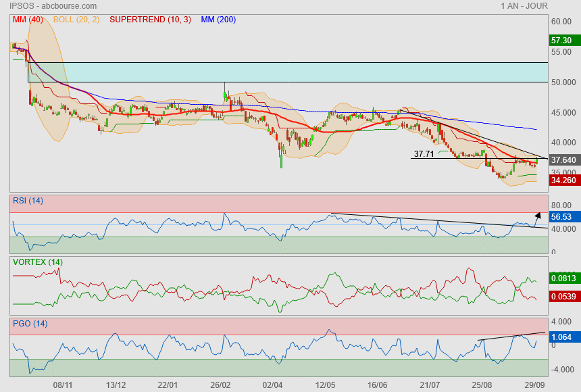Click the MM (40) legend label

pyautogui.click(x=28, y=20)
